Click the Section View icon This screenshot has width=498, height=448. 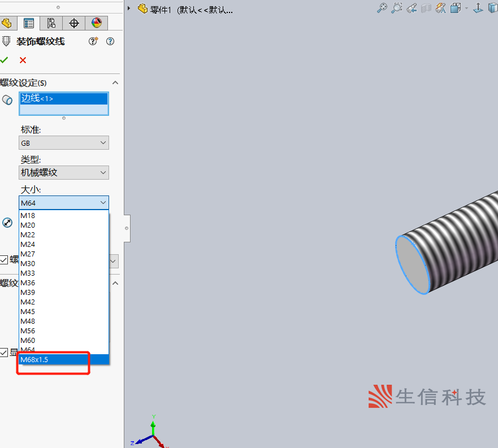pos(426,8)
